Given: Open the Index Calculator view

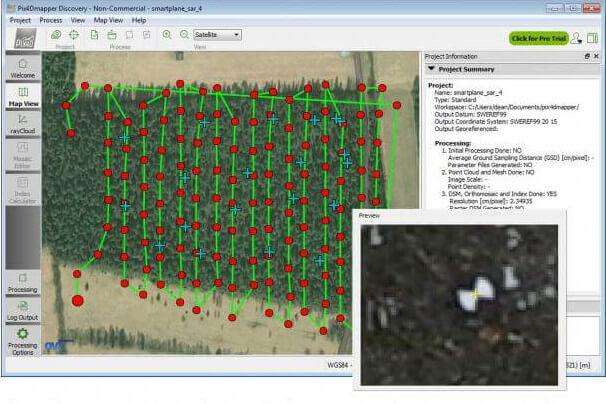Looking at the screenshot, I should pyautogui.click(x=23, y=190).
